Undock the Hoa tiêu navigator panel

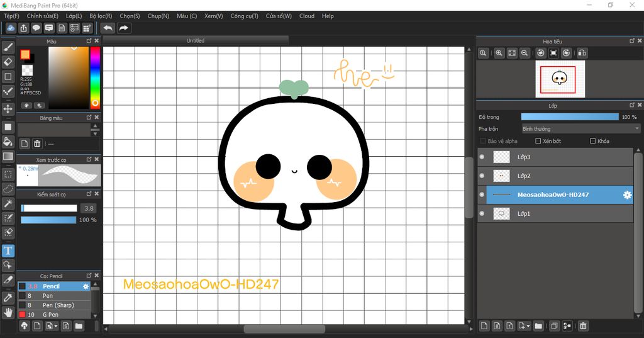coord(632,41)
